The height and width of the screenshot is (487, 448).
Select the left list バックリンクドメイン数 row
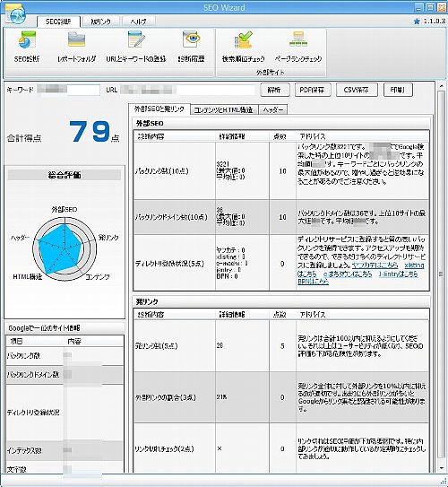pyautogui.click(x=65, y=375)
